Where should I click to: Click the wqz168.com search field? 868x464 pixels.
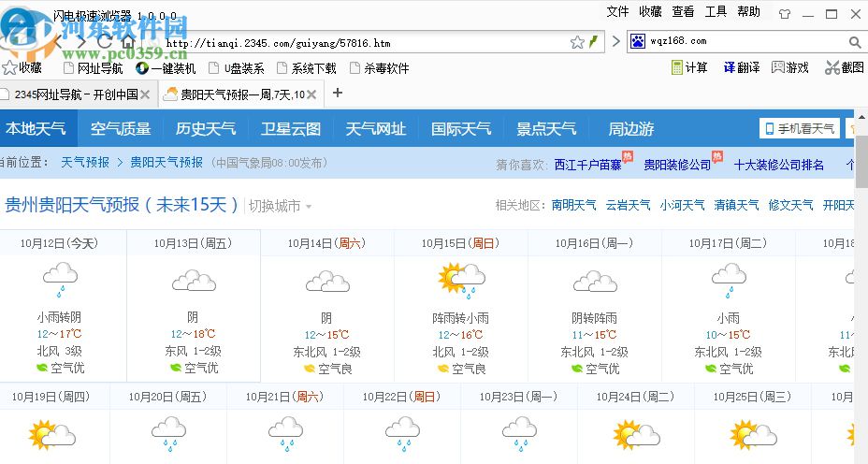coord(747,41)
